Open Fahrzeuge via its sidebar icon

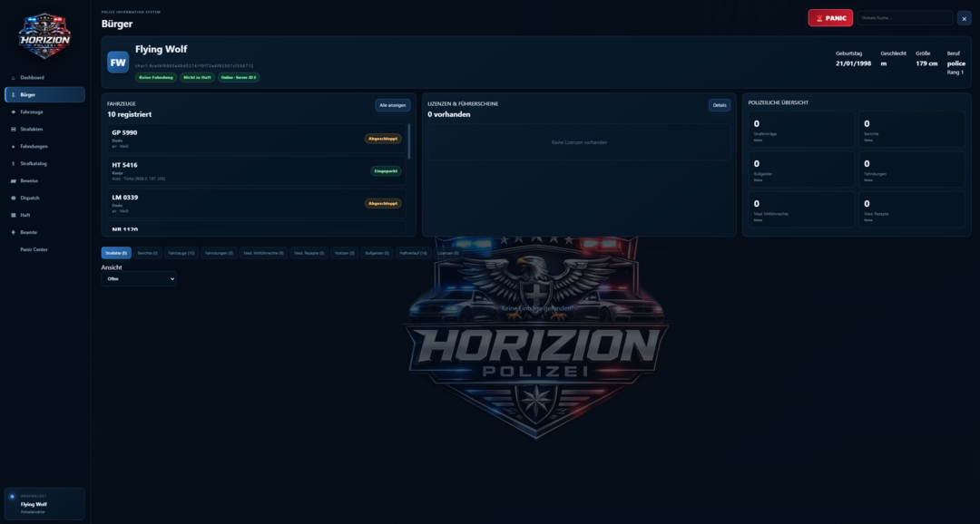click(13, 112)
